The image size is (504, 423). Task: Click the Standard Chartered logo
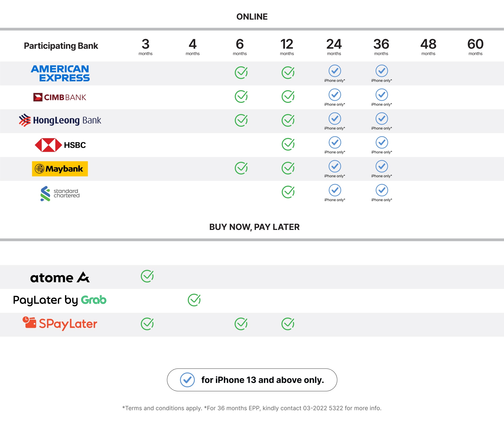pyautogui.click(x=60, y=193)
